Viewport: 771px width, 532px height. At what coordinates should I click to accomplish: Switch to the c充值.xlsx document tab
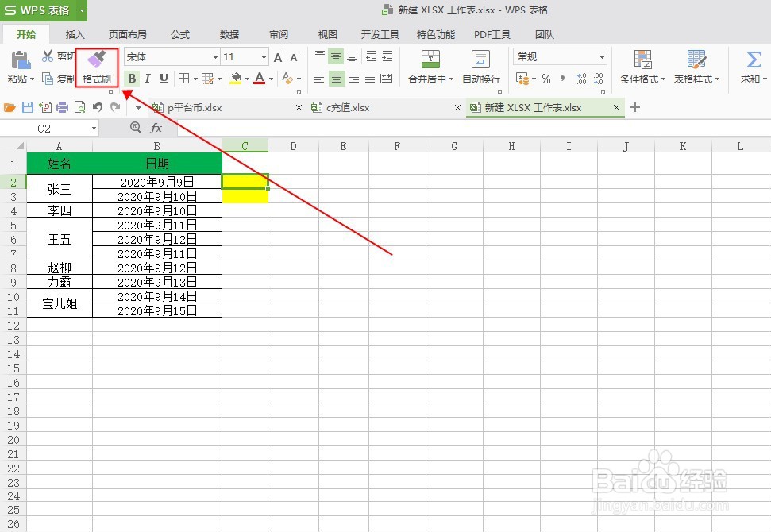[348, 108]
